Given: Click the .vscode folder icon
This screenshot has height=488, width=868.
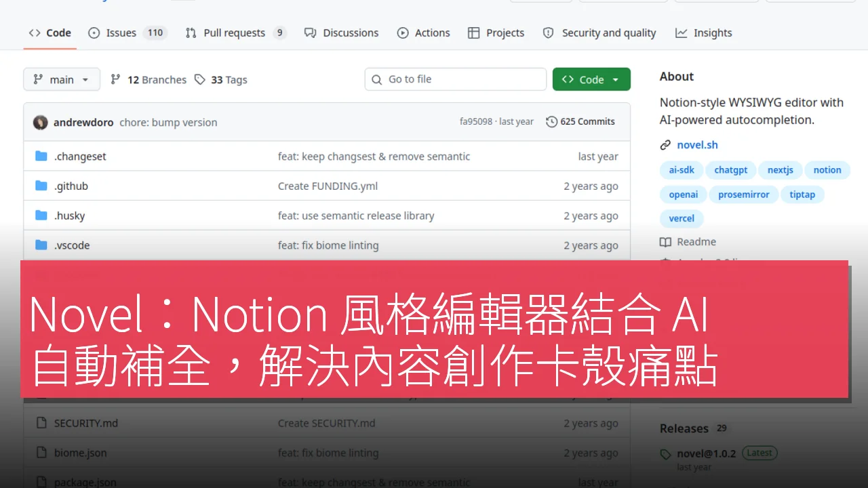Looking at the screenshot, I should (41, 245).
